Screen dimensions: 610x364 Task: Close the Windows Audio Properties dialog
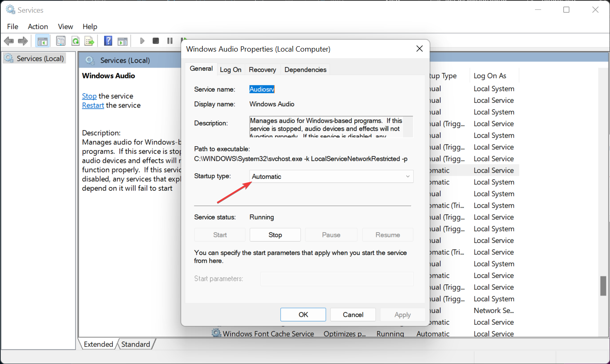[419, 49]
